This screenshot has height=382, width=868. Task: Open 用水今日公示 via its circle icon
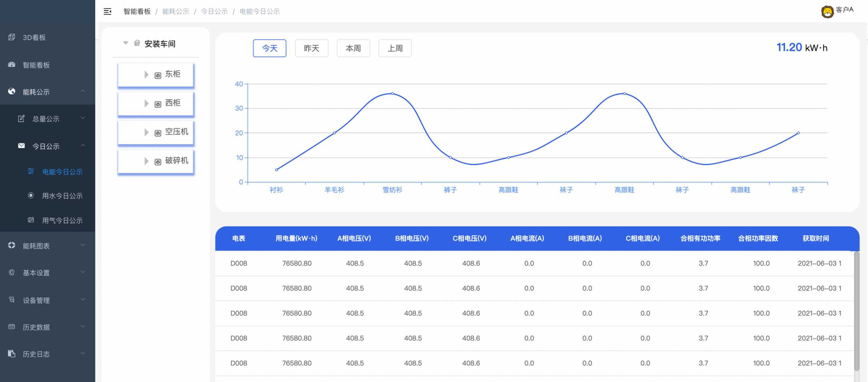point(31,196)
